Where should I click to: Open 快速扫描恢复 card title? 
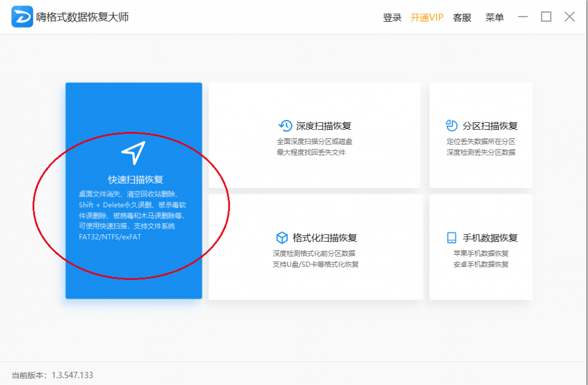pyautogui.click(x=136, y=180)
